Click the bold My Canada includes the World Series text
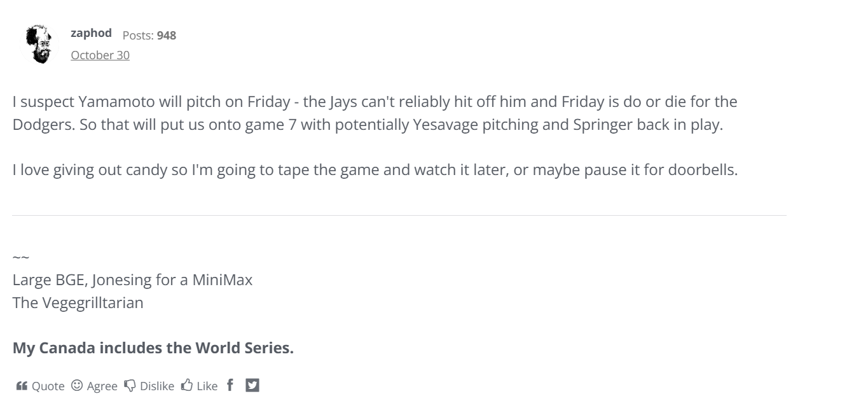Screen dimensions: 868x394 [x=153, y=348]
